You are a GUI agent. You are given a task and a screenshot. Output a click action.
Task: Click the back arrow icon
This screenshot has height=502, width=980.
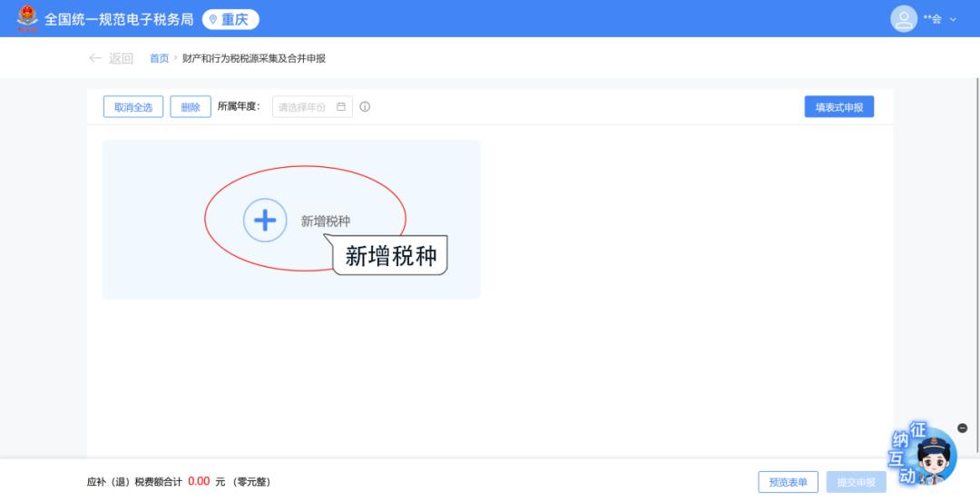pos(95,58)
